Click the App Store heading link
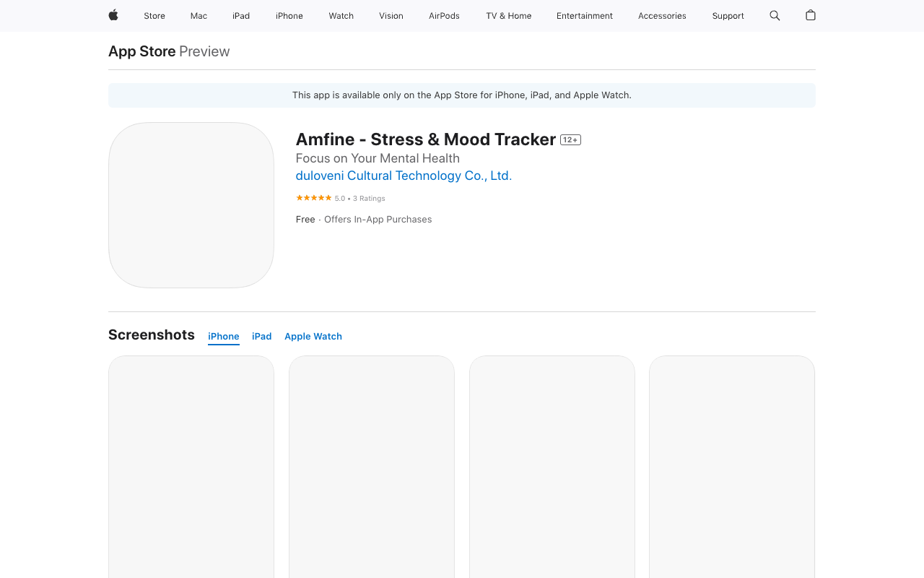 tap(142, 51)
